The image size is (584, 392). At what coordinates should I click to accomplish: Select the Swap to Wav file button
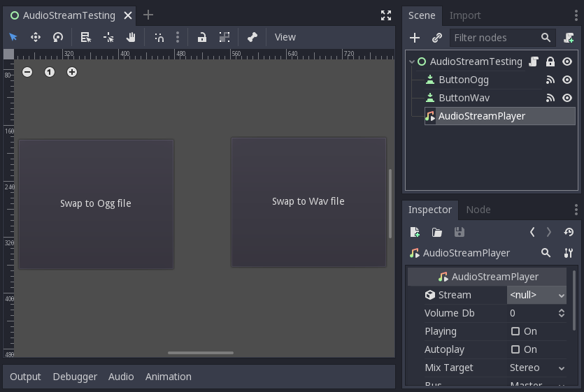[308, 202]
